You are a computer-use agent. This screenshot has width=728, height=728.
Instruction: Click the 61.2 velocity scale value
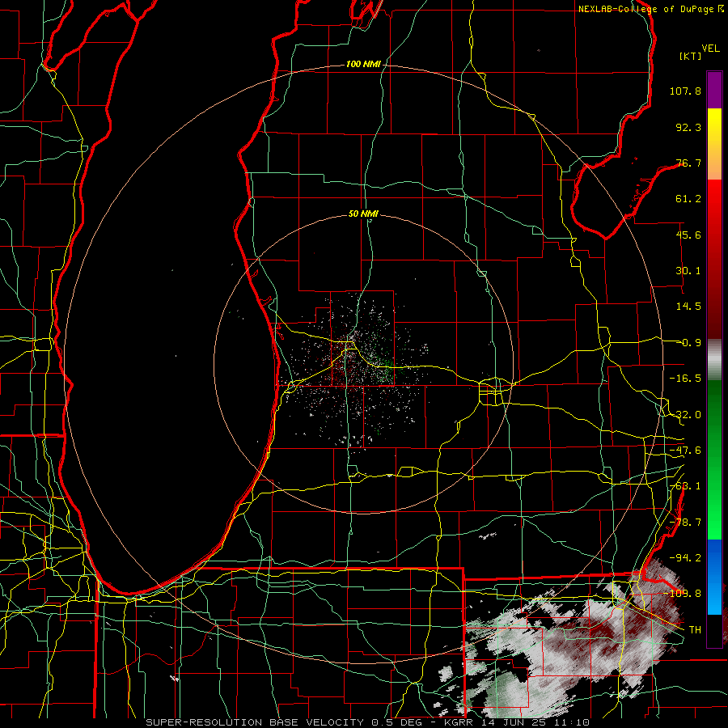[688, 199]
